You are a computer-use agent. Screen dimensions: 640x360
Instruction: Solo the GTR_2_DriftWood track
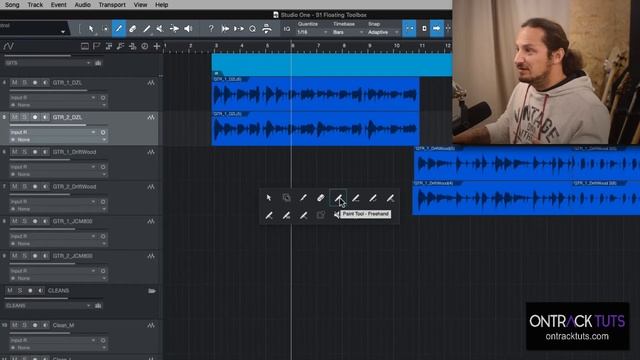[24, 187]
